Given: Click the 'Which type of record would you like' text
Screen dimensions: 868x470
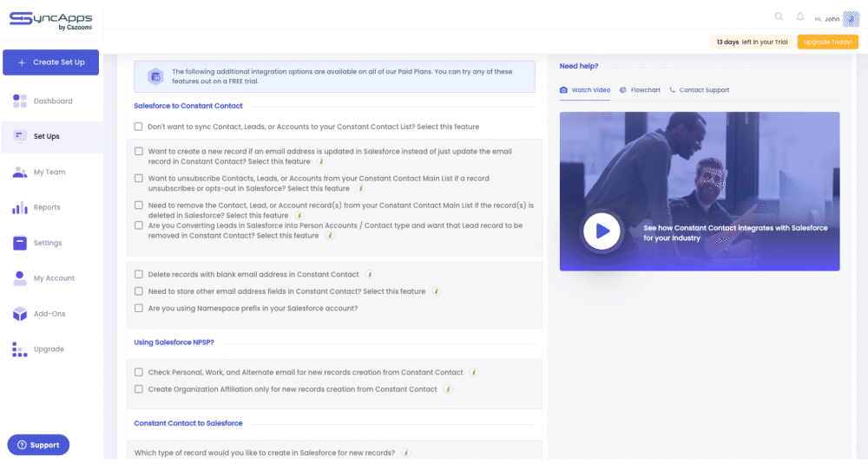Looking at the screenshot, I should click(265, 453).
